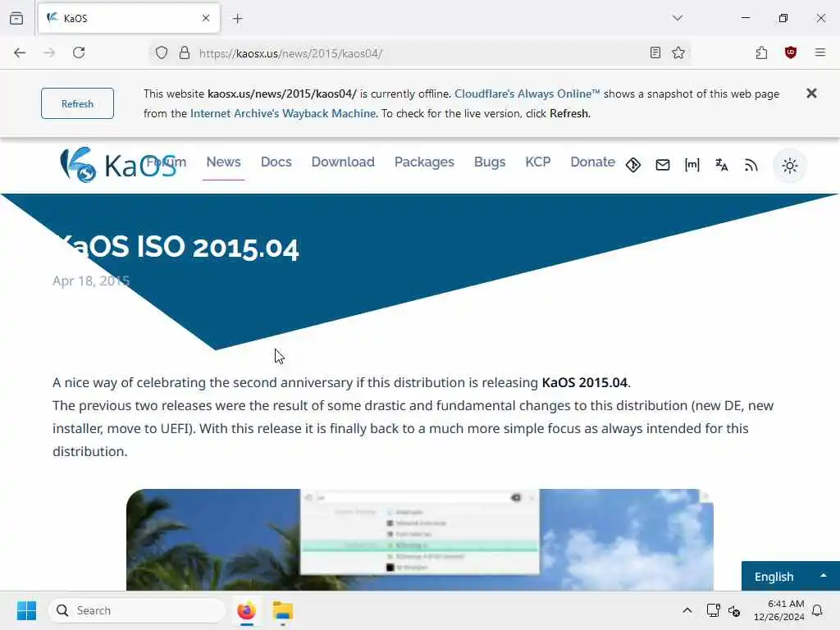
Task: Toggle reader view icon in address bar
Action: [655, 52]
